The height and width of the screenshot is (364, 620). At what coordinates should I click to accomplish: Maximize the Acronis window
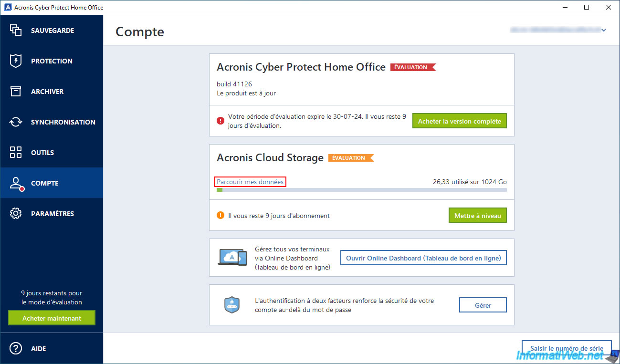pos(587,7)
